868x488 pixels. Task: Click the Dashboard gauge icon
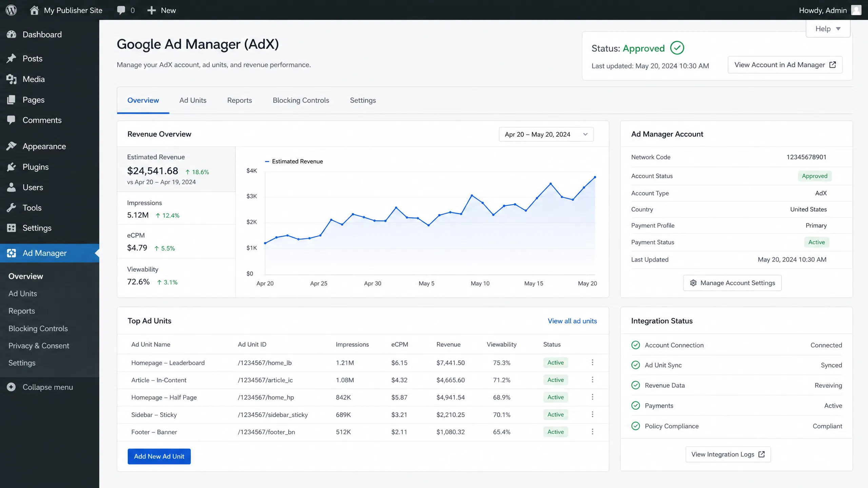click(x=12, y=34)
